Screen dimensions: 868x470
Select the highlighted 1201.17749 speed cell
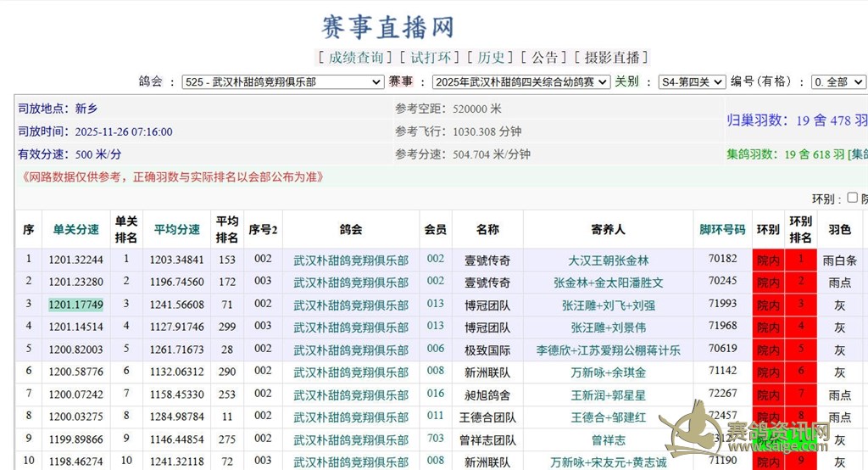click(x=76, y=304)
